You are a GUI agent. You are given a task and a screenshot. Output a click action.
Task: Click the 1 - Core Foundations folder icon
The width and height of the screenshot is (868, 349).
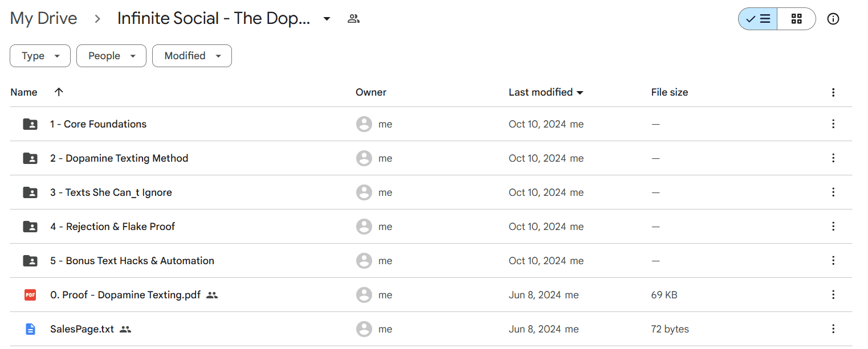(x=30, y=124)
